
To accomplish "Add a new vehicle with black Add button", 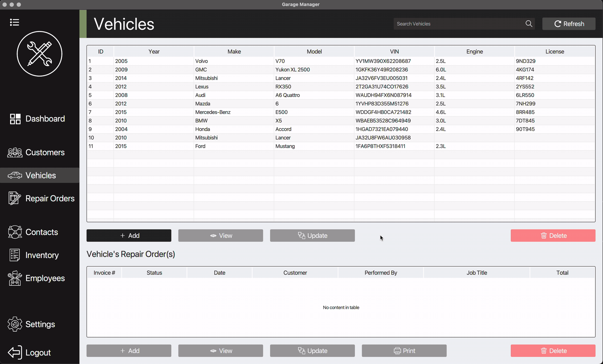I will tap(129, 235).
